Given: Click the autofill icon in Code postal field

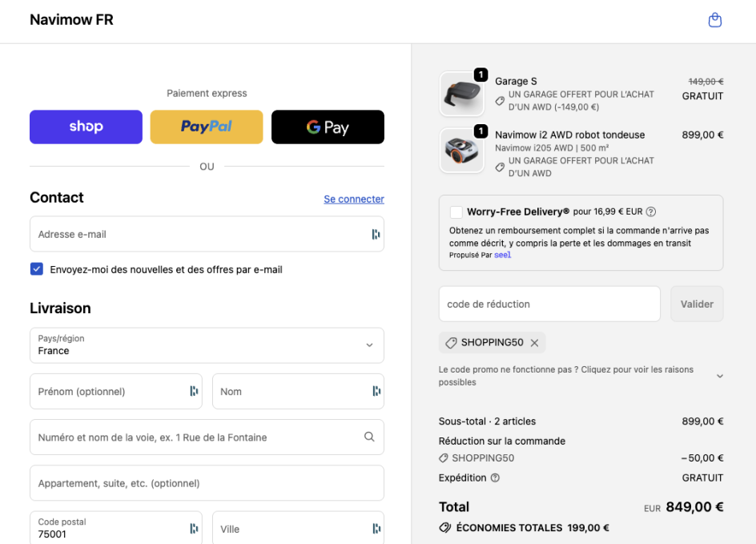Looking at the screenshot, I should coord(194,529).
